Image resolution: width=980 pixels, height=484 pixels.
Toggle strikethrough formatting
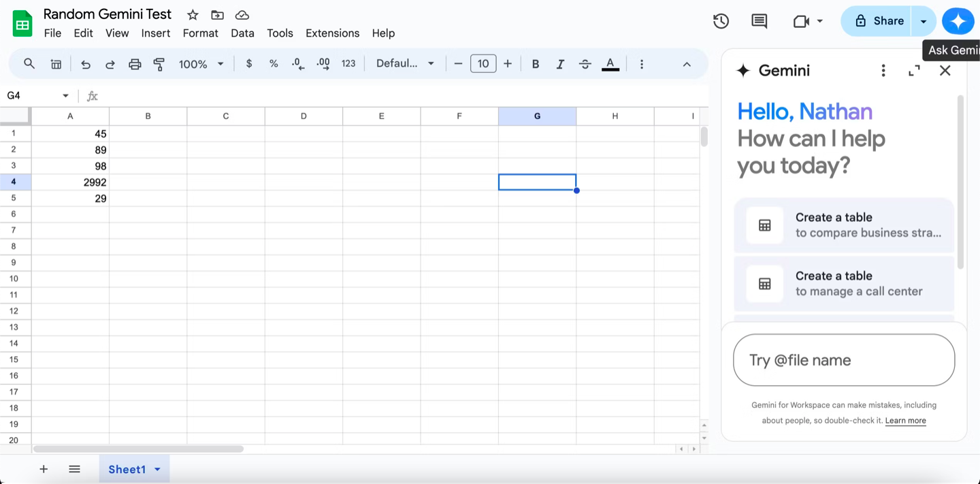pos(585,64)
